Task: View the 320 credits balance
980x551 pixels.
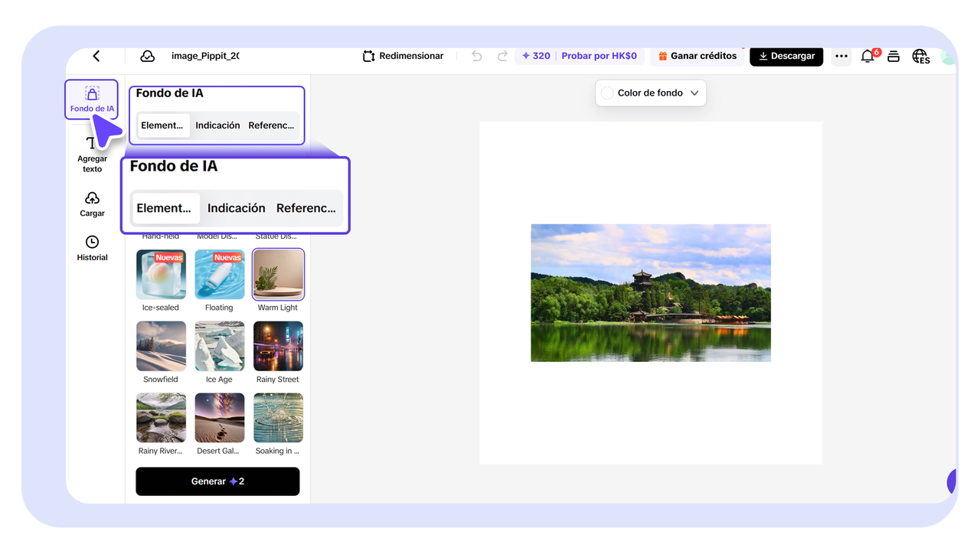Action: (x=536, y=56)
